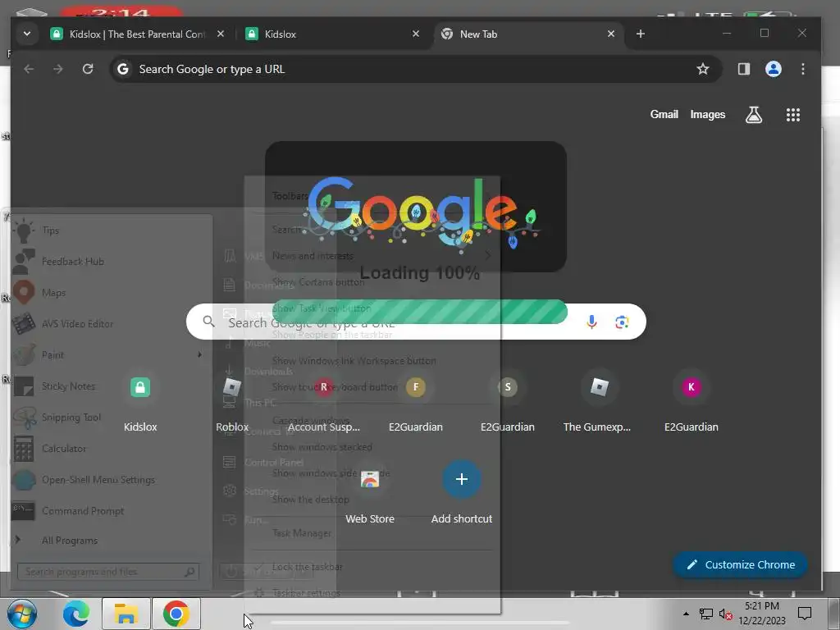Expand the Paint submenu arrow

coord(200,354)
